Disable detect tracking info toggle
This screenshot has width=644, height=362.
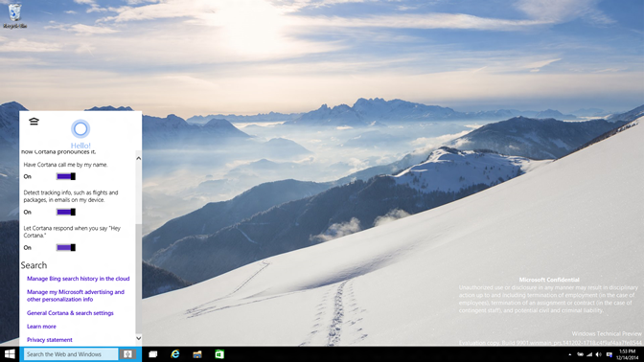pyautogui.click(x=66, y=213)
